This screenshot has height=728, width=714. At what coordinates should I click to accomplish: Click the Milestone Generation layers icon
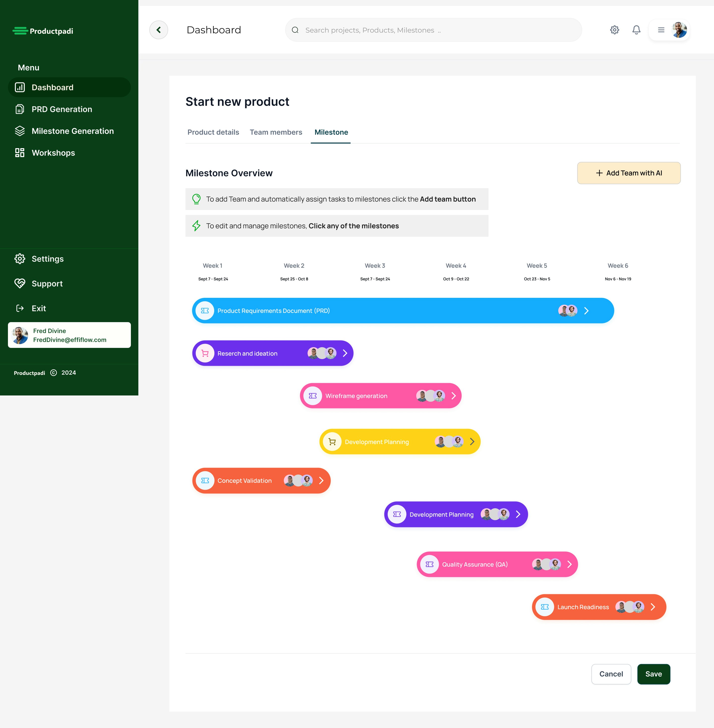(20, 131)
